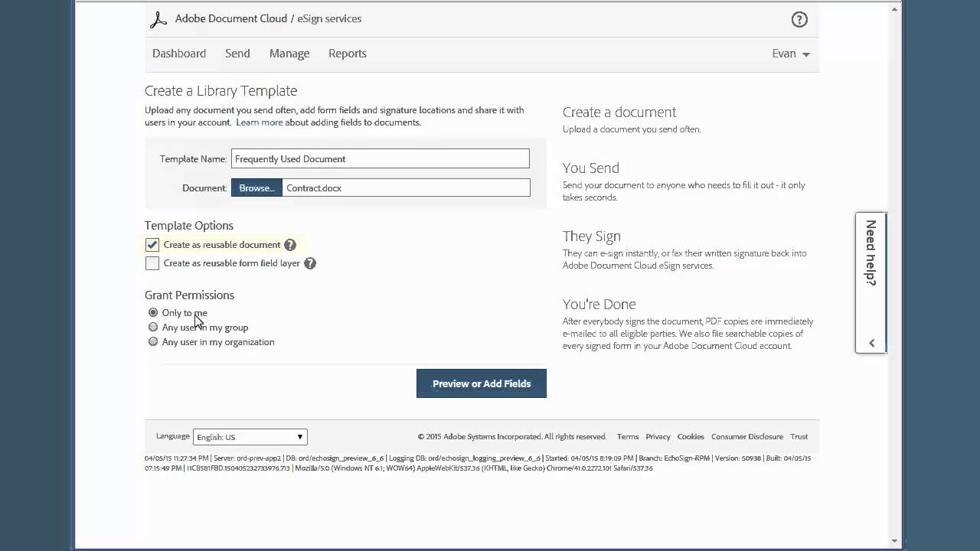
Task: Click the You're Done heading
Action: point(599,304)
